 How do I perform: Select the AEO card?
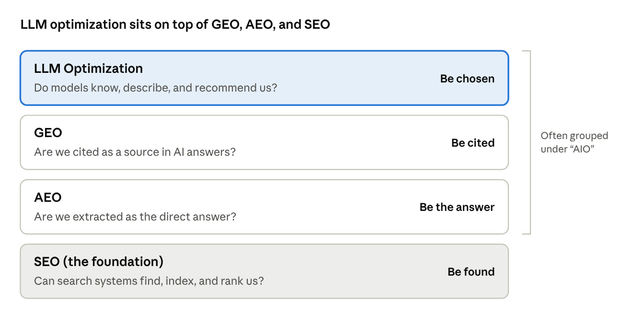coord(264,207)
